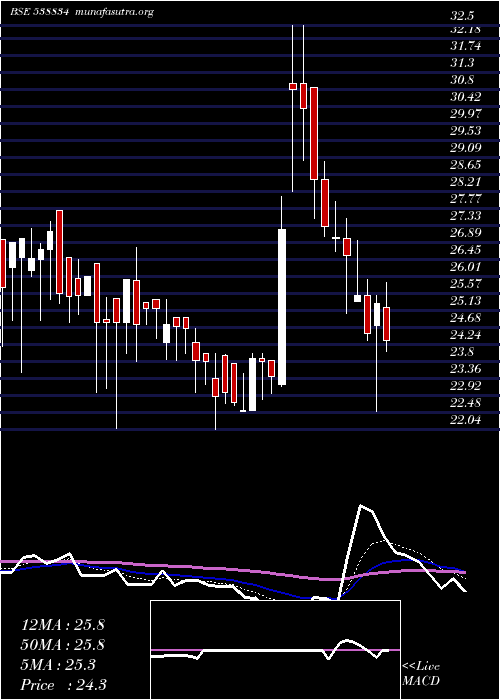Click the MACD inset chart box

click(275, 650)
